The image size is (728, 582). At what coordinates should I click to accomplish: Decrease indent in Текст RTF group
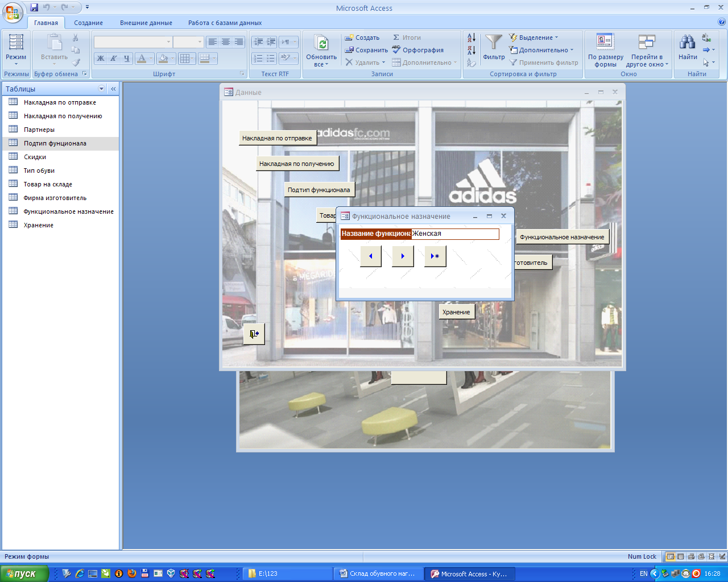(x=258, y=42)
